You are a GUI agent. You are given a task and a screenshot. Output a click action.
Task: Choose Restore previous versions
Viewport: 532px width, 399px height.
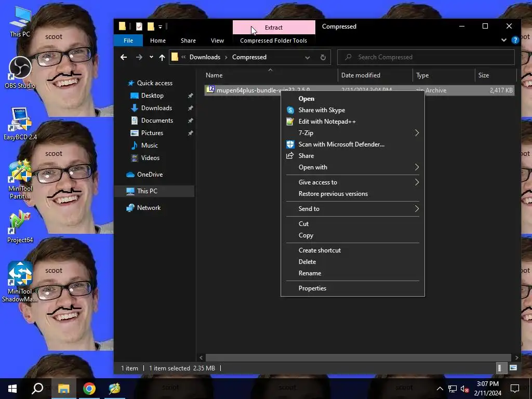coord(353,194)
